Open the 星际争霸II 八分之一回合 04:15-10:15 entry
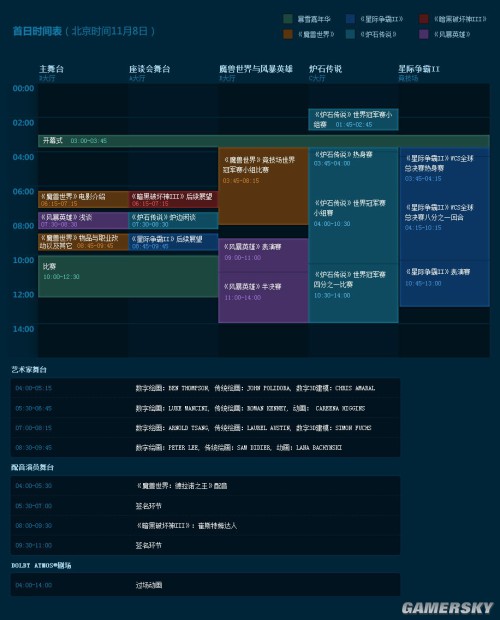The image size is (500, 620). 439,217
